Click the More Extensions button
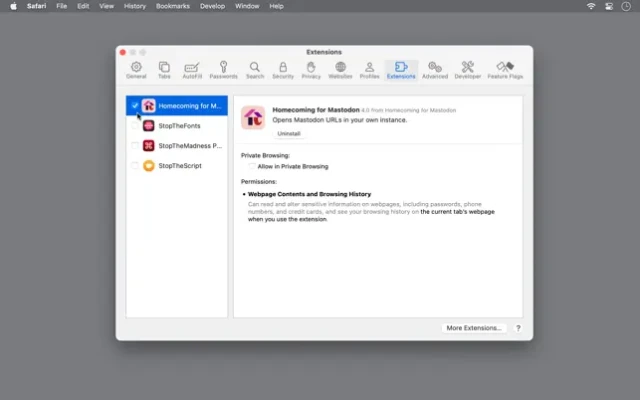 point(475,328)
